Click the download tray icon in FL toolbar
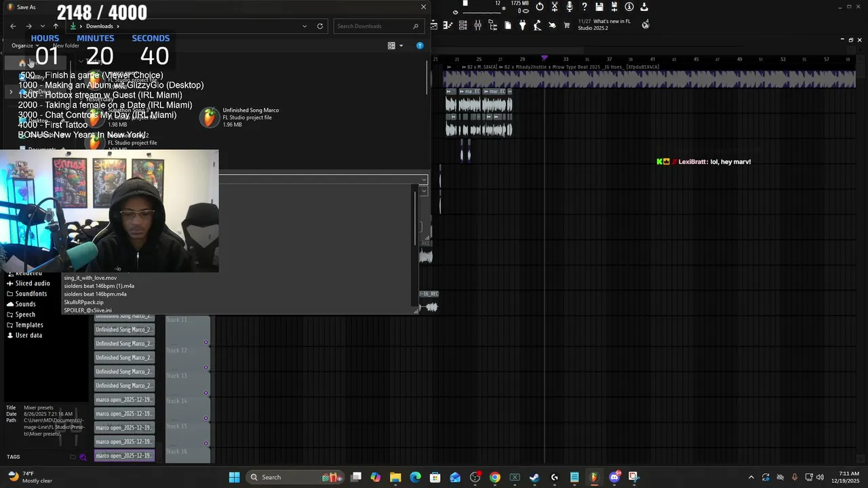The image size is (868, 488). [x=644, y=7]
